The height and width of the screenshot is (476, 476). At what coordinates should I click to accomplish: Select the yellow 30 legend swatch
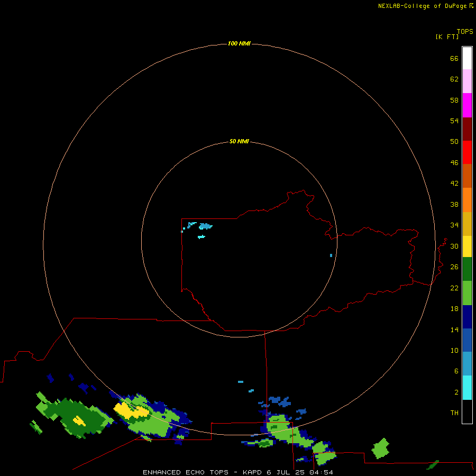point(467,246)
